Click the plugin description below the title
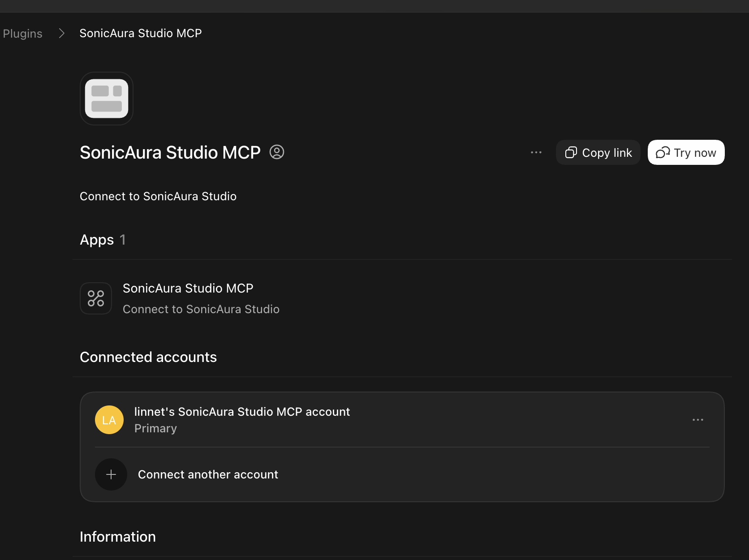 pyautogui.click(x=158, y=196)
